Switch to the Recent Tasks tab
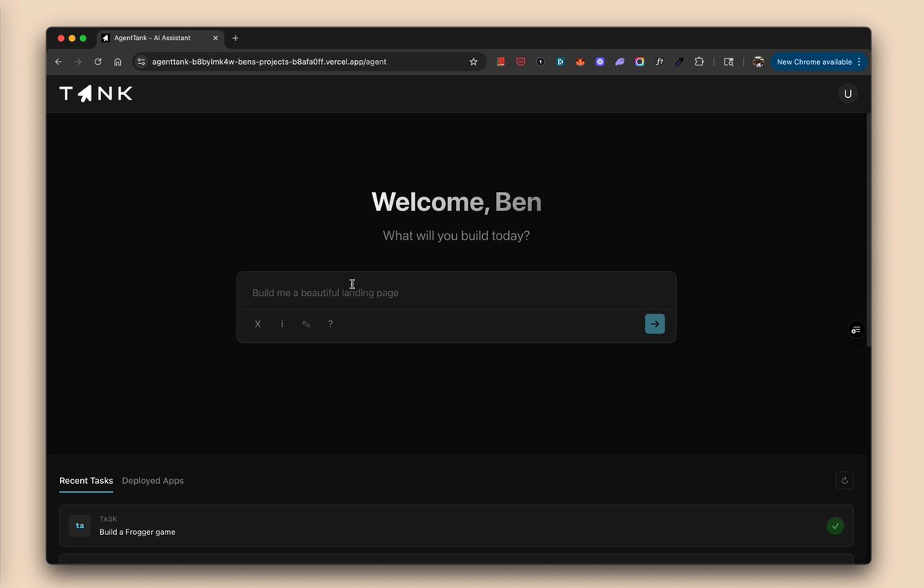The height and width of the screenshot is (588, 924). (86, 481)
